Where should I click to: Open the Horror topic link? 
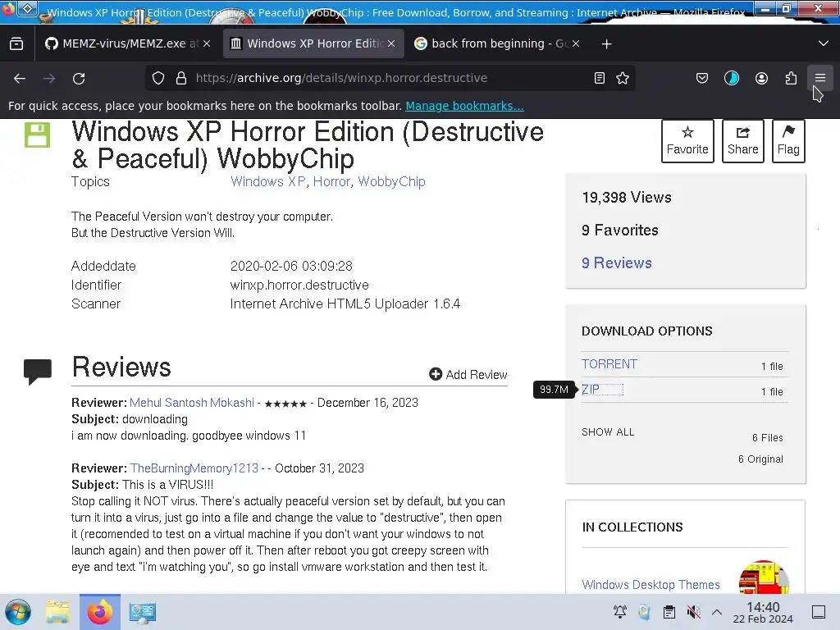coord(331,181)
